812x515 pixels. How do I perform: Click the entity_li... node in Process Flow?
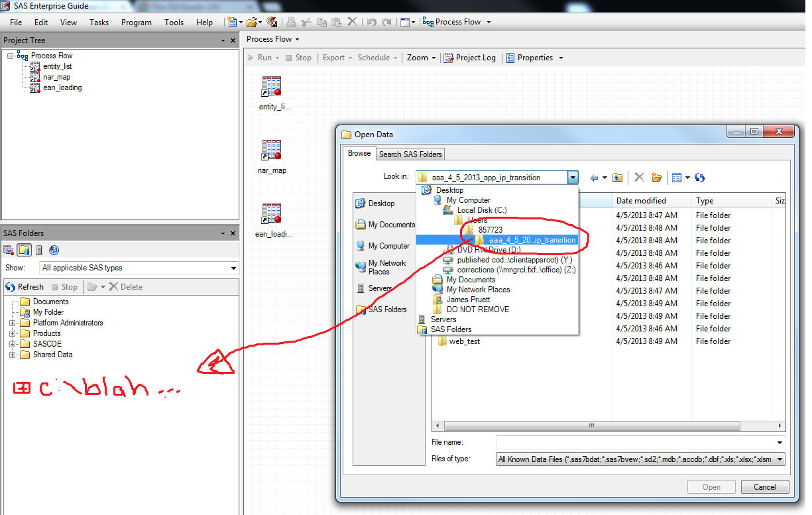click(274, 93)
